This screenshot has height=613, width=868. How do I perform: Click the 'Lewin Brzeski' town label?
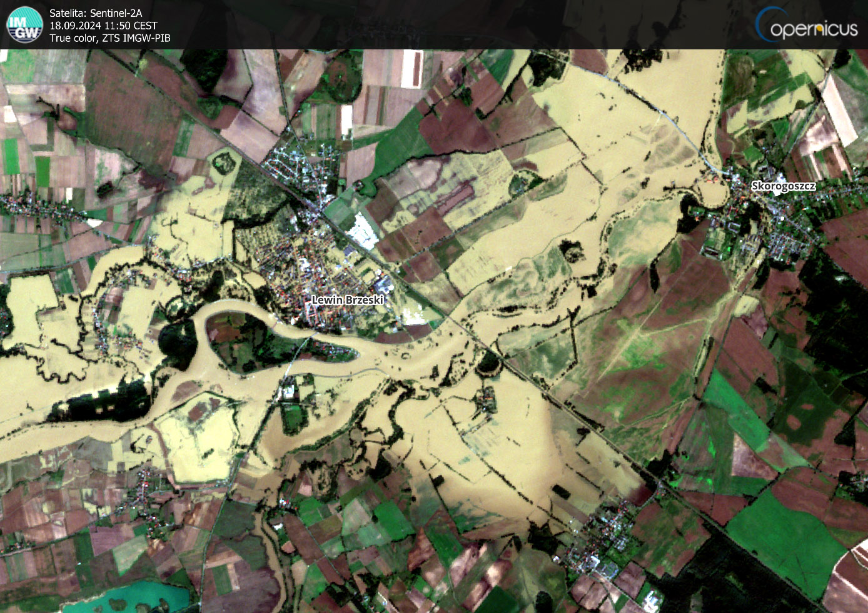pos(347,300)
